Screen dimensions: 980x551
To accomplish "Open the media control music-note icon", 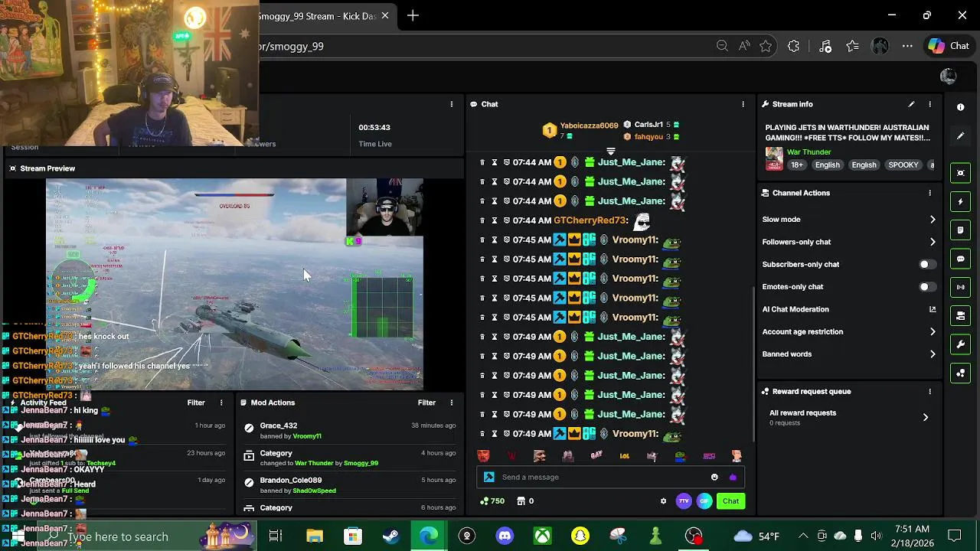I will [x=825, y=46].
